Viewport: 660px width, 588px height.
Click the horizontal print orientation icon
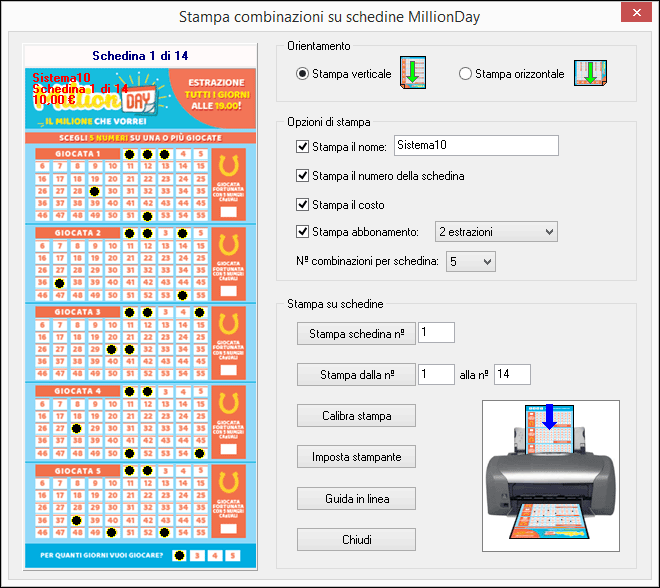[x=597, y=74]
